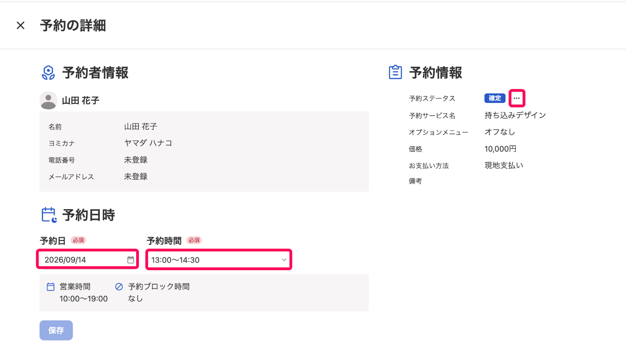Click the 未登録 email address value
This screenshot has width=626, height=364.
[x=136, y=177]
